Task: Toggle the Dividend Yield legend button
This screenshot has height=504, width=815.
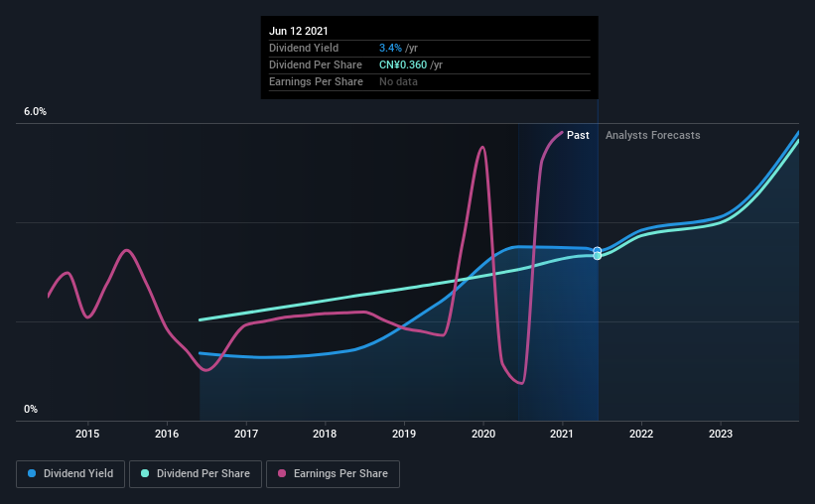Action: [70, 474]
